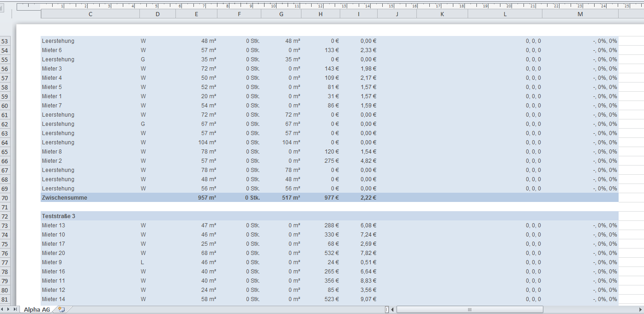This screenshot has width=644, height=314.
Task: Select column K header
Action: tap(442, 14)
